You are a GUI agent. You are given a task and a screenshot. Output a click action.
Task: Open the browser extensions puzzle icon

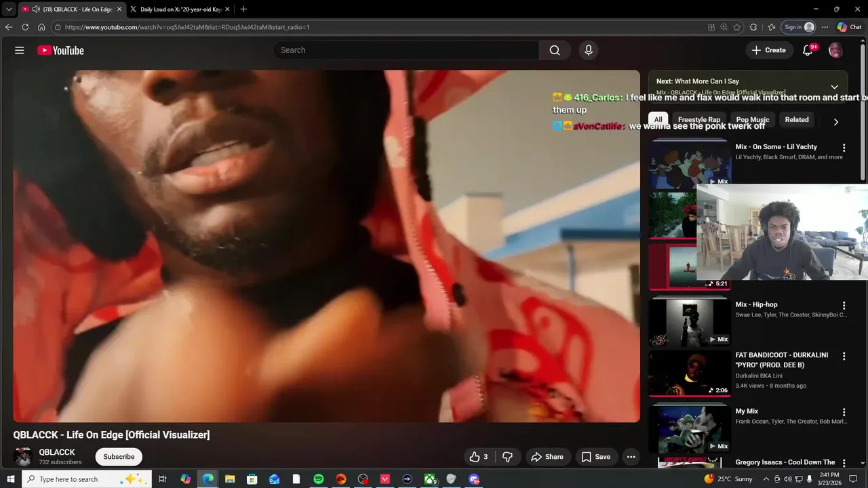pyautogui.click(x=753, y=27)
